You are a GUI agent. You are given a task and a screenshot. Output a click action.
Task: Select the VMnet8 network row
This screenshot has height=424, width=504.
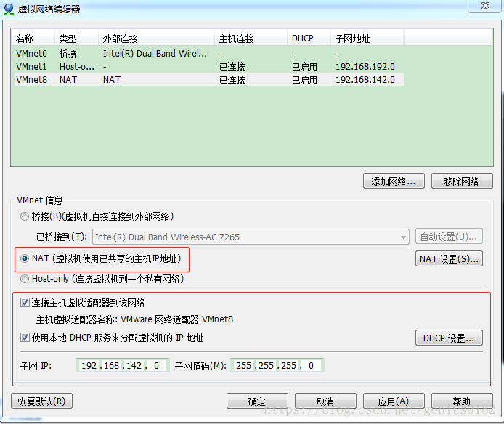(209, 79)
